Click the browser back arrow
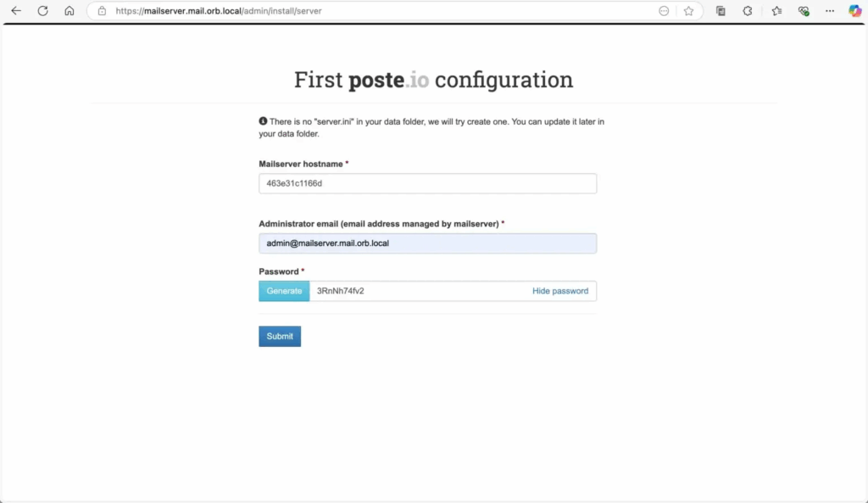Screen dimensions: 868x503 tap(16, 11)
